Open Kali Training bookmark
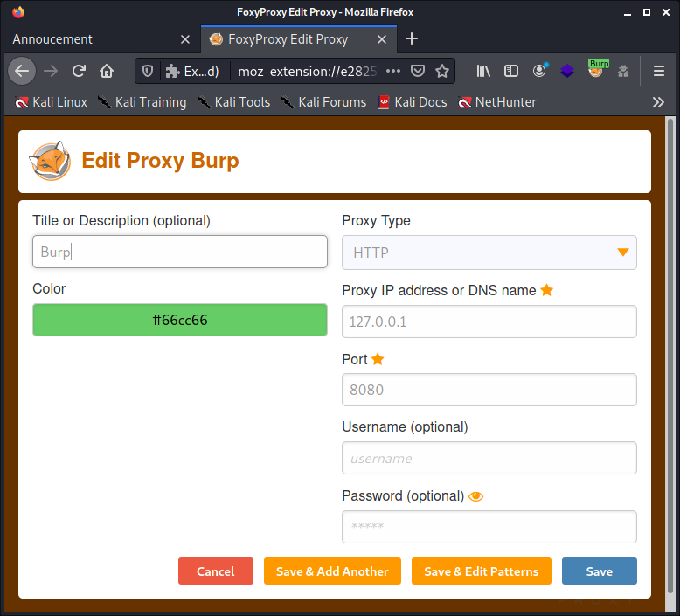 (x=142, y=102)
